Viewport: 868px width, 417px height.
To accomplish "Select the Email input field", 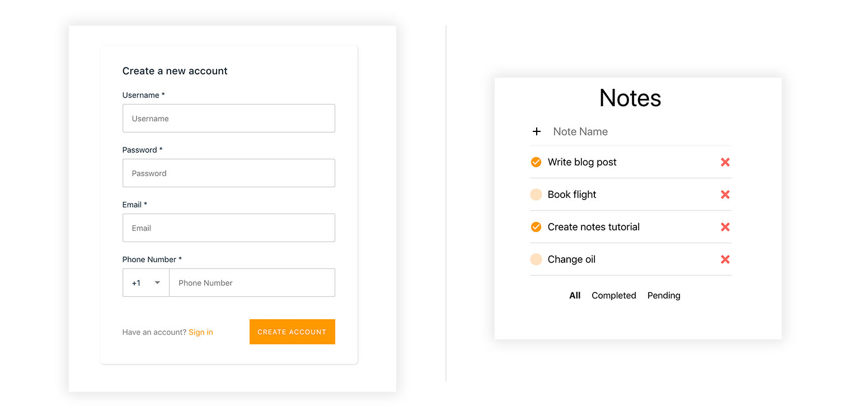I will 229,228.
